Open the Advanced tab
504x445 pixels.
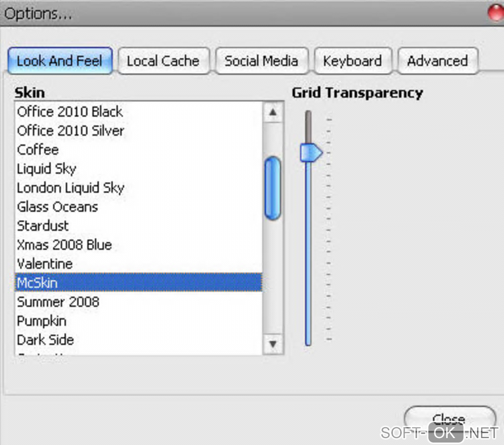click(x=438, y=61)
